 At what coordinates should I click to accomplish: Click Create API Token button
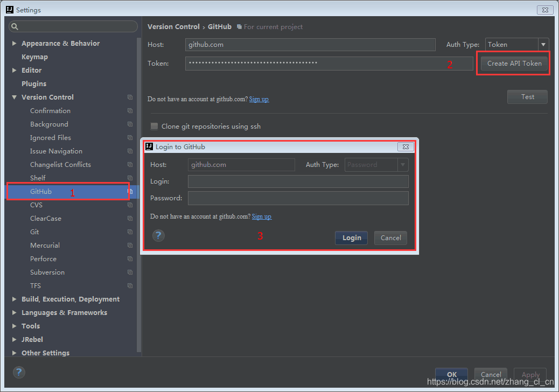(x=514, y=64)
